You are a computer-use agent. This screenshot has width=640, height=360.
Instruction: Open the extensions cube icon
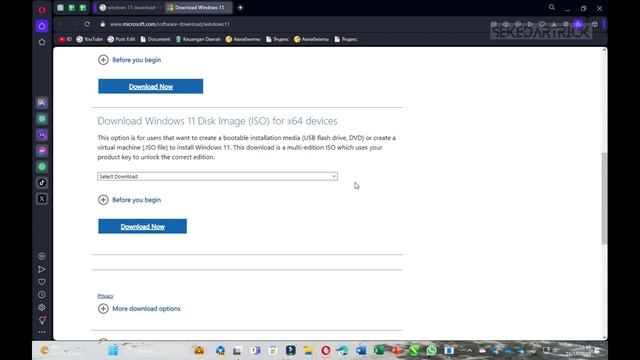[595, 24]
